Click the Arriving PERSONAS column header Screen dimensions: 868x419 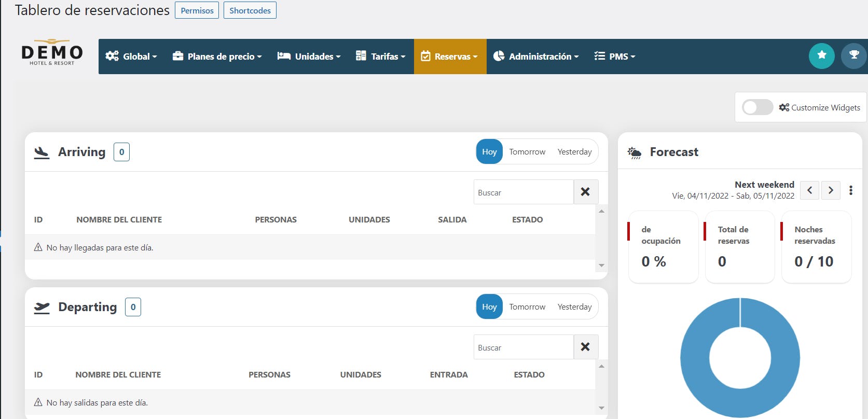(275, 219)
